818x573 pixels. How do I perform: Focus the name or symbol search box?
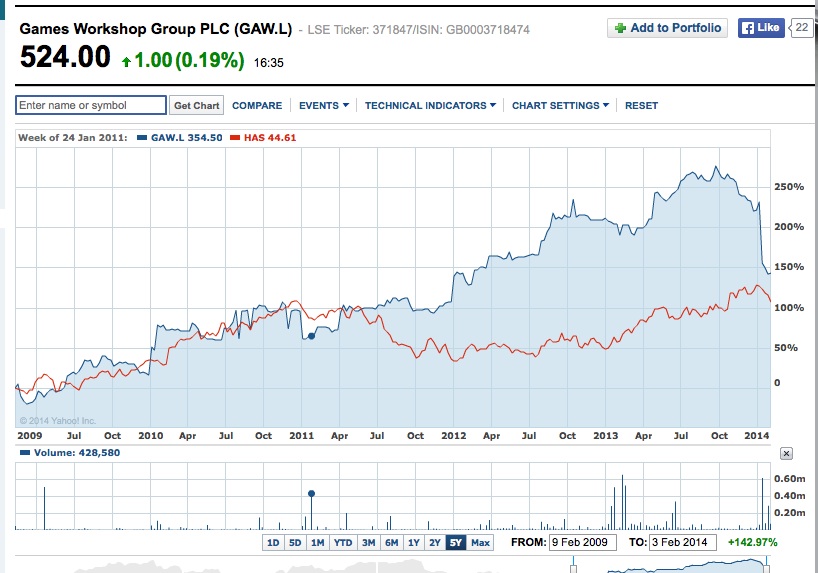pos(91,105)
